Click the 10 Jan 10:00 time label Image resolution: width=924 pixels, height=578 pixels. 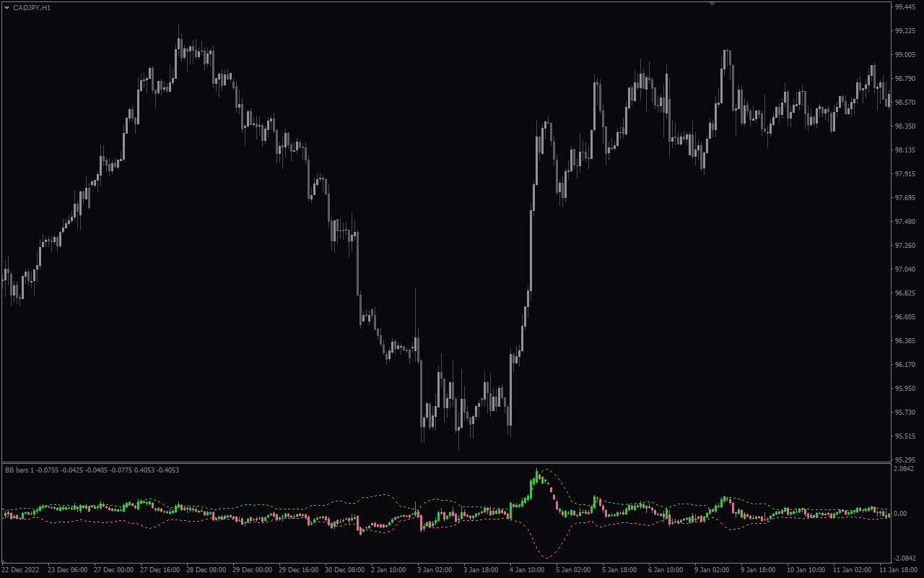[x=807, y=570]
